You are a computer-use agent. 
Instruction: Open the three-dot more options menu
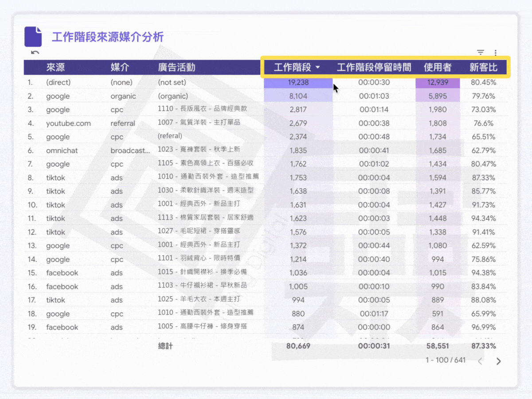tap(496, 52)
